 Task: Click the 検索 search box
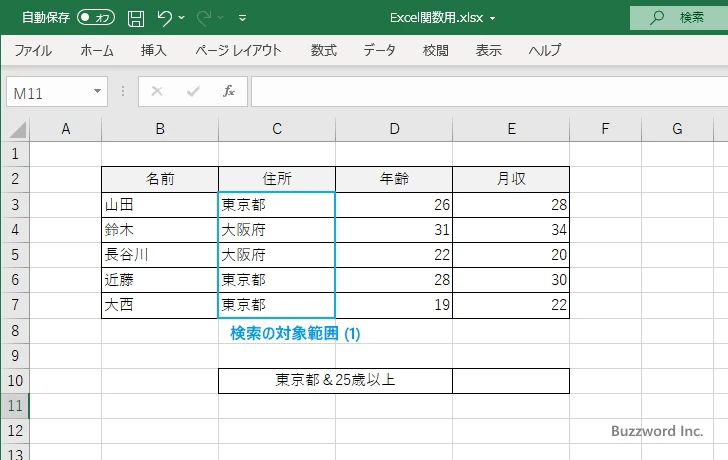(x=679, y=18)
